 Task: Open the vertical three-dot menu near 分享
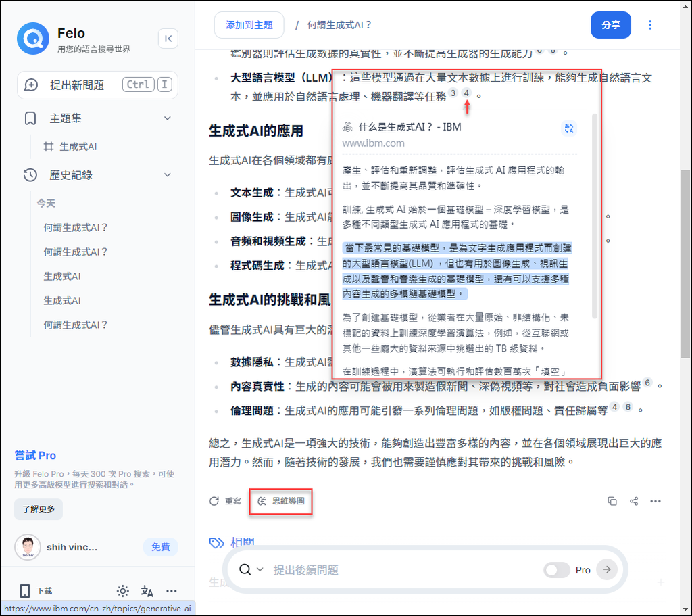649,25
